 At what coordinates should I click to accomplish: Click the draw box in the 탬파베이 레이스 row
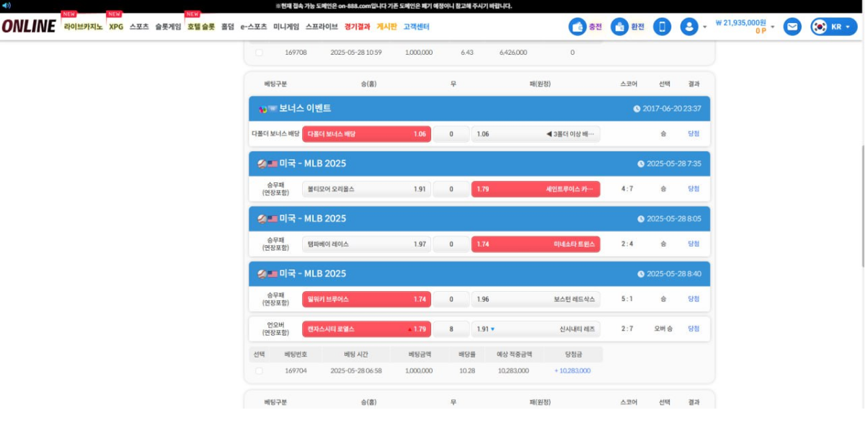pos(451,244)
